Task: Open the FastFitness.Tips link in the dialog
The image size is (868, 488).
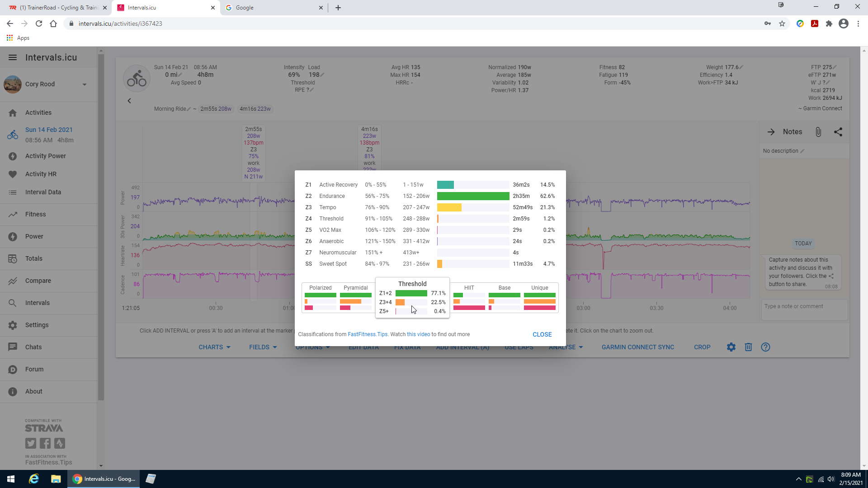Action: (x=368, y=334)
